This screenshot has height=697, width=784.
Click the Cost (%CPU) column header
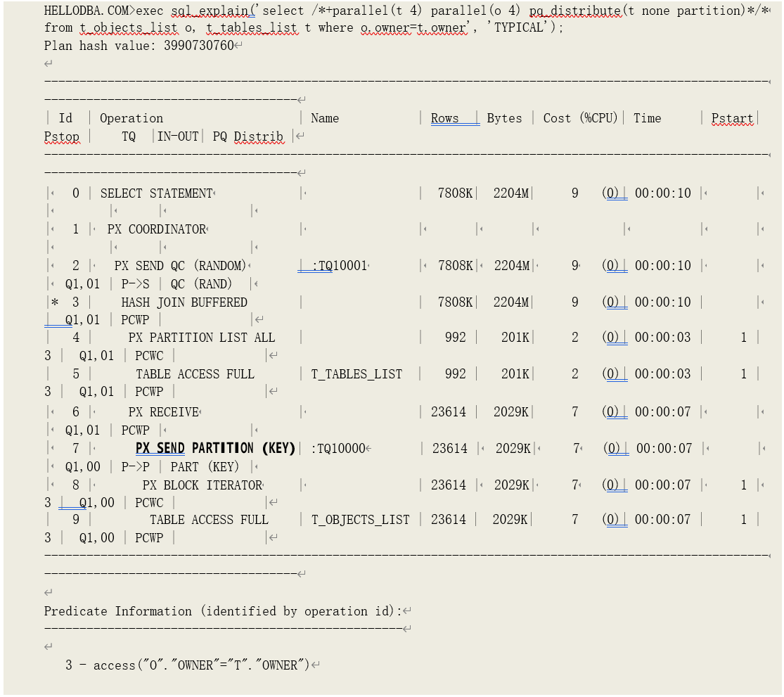tap(580, 118)
